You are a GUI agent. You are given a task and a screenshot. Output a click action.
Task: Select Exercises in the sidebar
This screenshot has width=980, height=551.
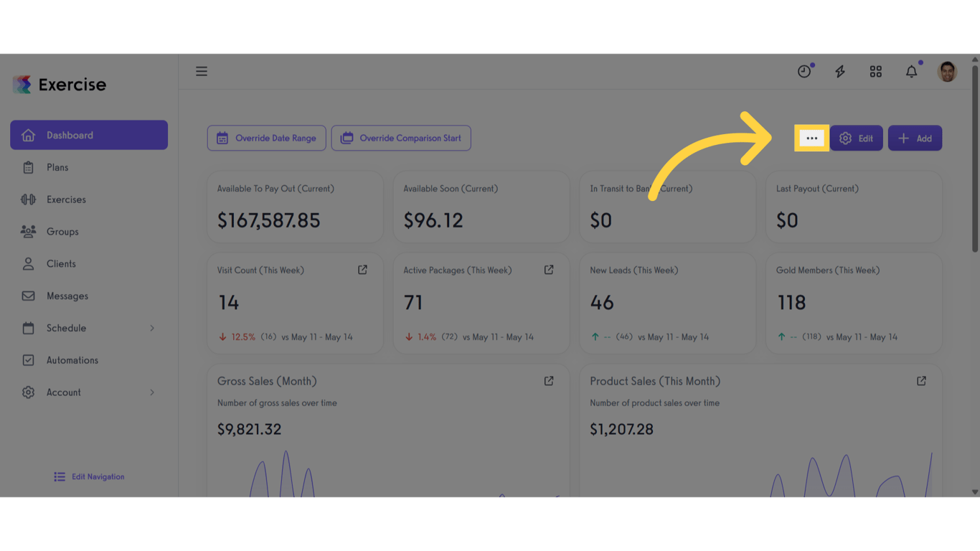66,199
